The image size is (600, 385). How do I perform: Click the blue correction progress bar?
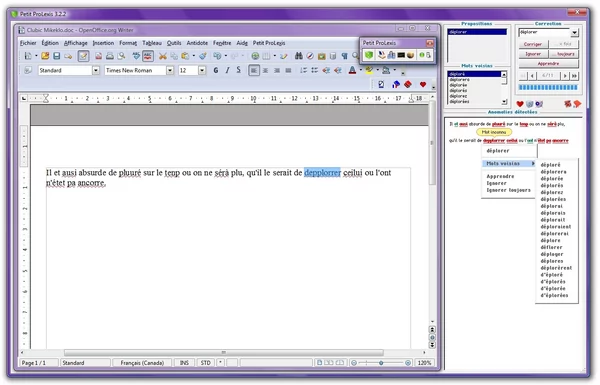pos(548,88)
